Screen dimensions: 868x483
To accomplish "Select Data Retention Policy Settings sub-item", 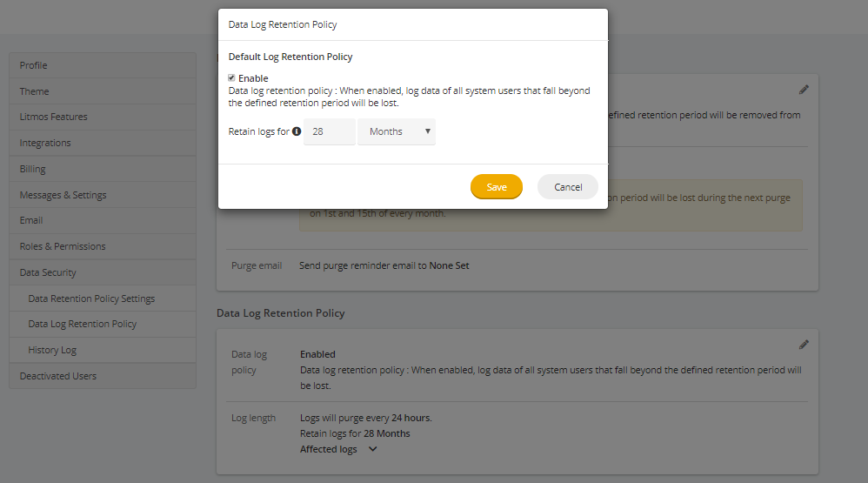I will pos(103,299).
